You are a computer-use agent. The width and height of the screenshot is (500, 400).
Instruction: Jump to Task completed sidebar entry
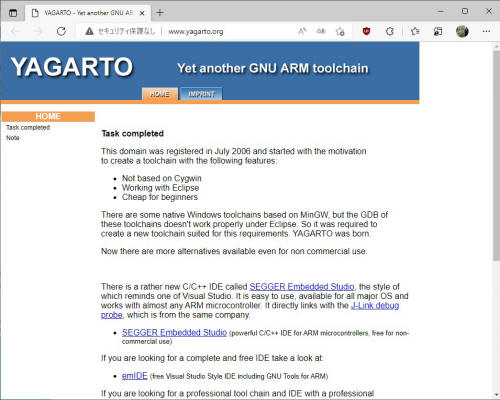coord(28,128)
